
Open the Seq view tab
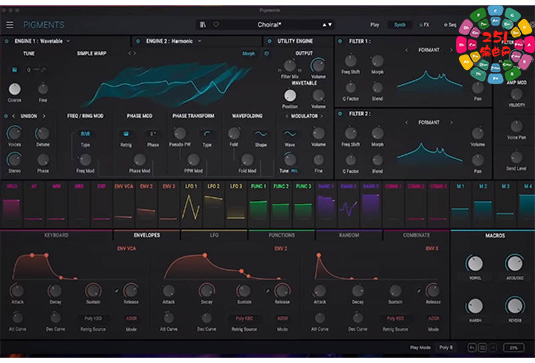click(x=452, y=25)
